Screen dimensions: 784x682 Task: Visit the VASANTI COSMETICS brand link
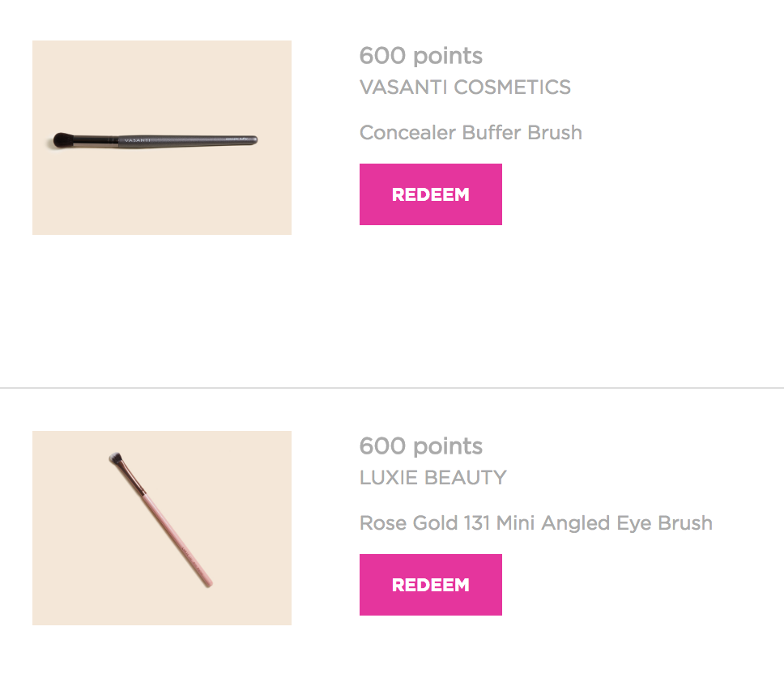pyautogui.click(x=465, y=87)
